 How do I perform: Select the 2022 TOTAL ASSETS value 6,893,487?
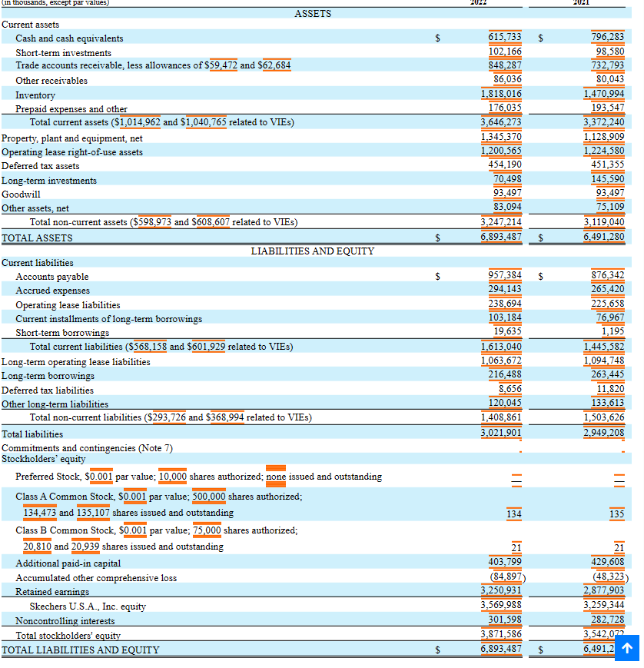pos(502,238)
